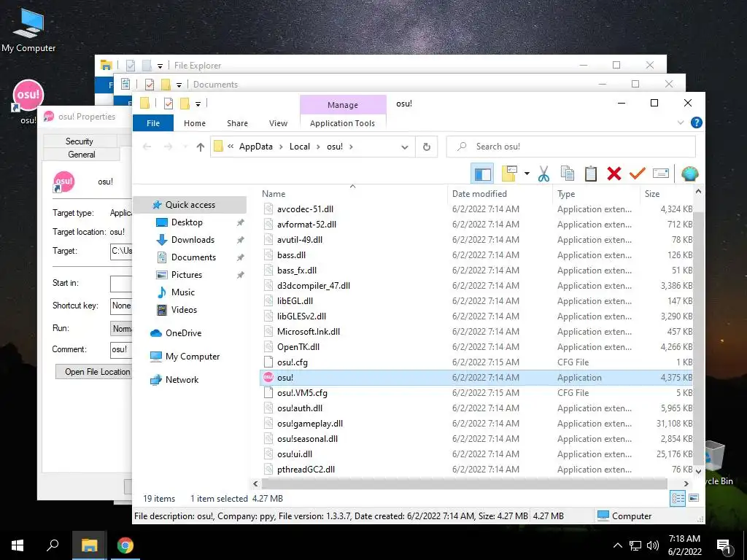Open the folder options toolbar dropdown arrow
Viewport: 747px width, 560px height.
click(527, 174)
